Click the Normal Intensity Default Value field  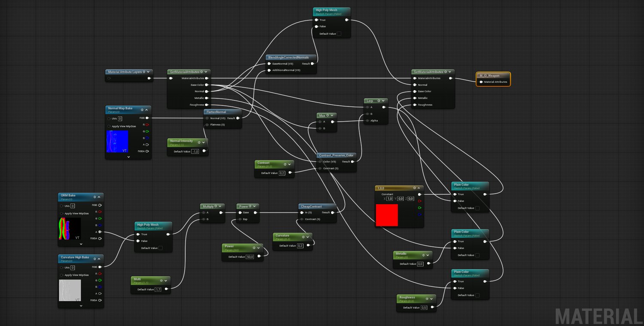pos(195,151)
